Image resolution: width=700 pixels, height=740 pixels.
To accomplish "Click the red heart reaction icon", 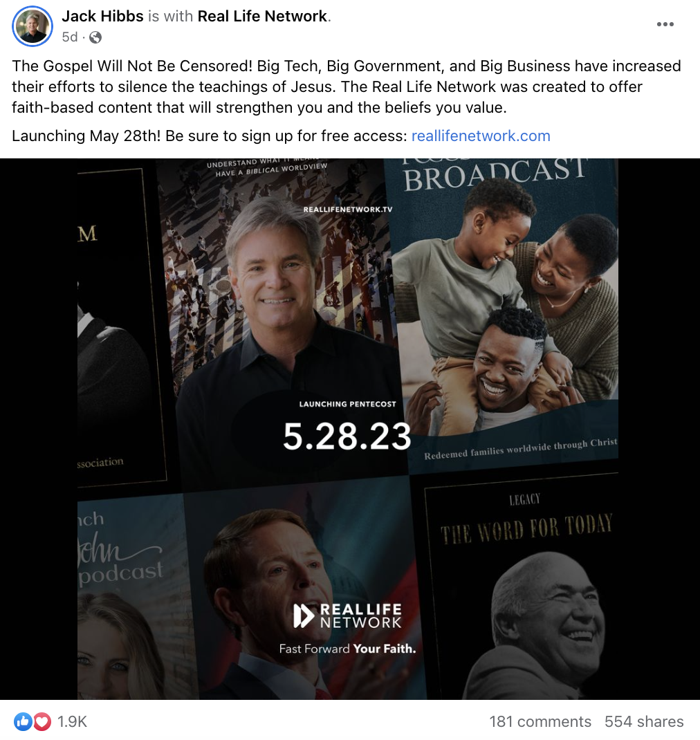I will pyautogui.click(x=42, y=721).
